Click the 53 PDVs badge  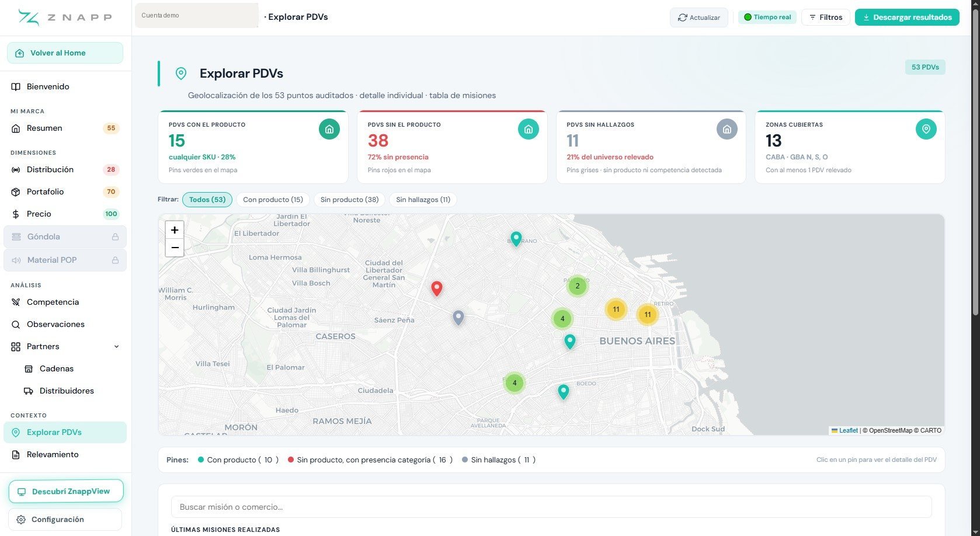[x=925, y=67]
